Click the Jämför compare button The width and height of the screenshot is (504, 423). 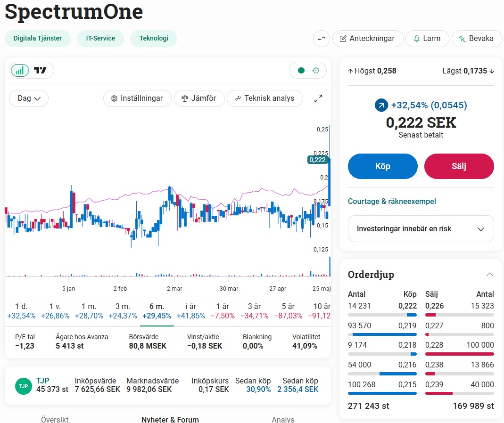[x=199, y=98]
